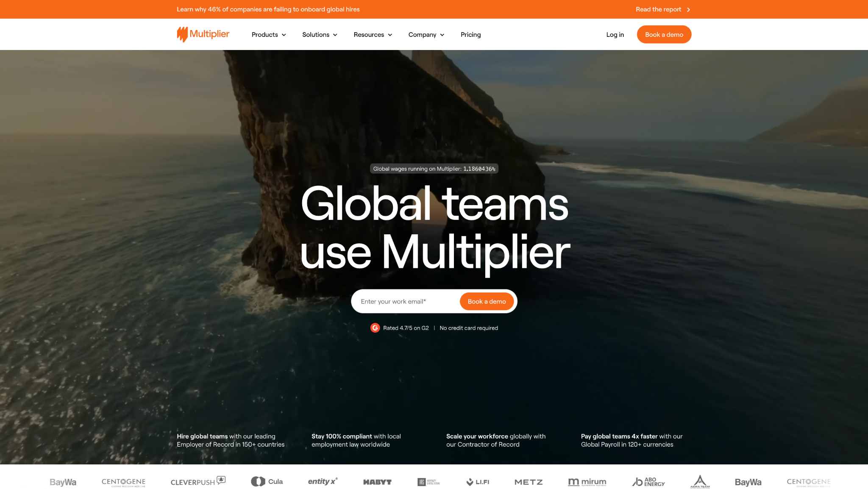868x489 pixels.
Task: Click Book a demo in the header
Action: (x=664, y=35)
